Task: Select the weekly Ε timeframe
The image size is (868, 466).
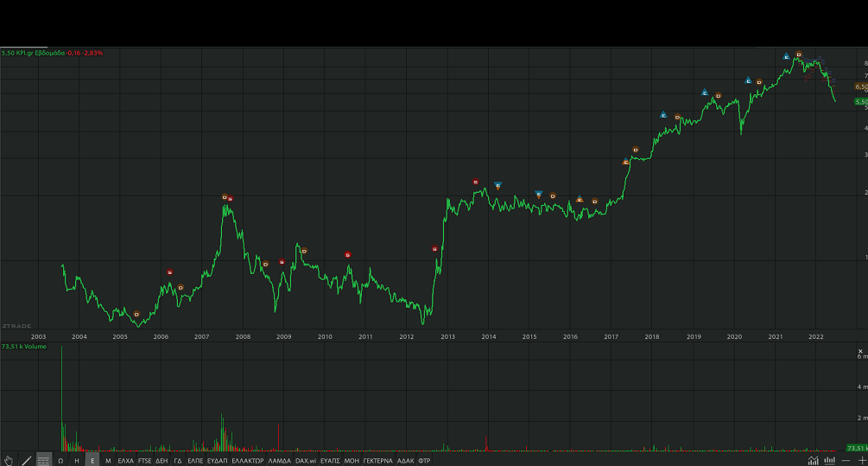Action: [92, 461]
